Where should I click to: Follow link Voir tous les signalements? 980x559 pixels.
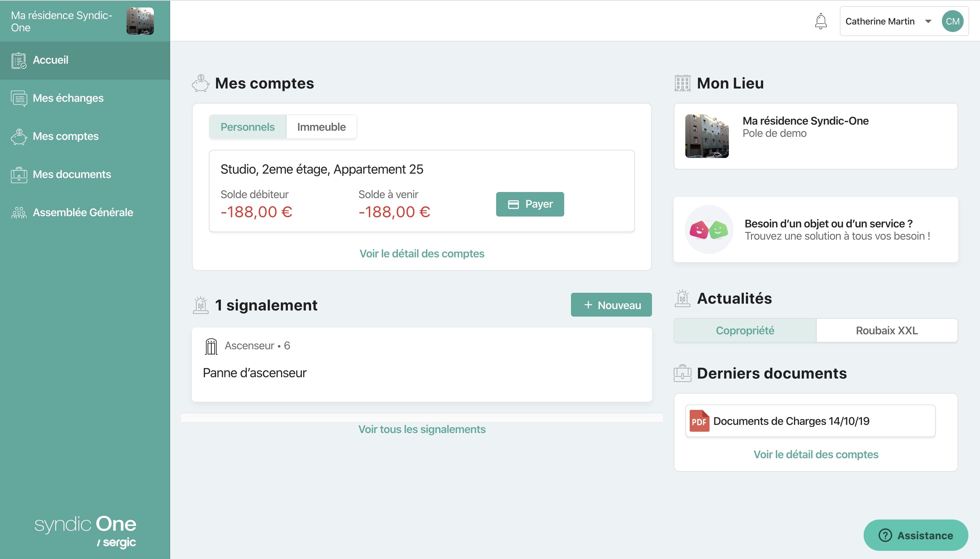(x=422, y=429)
